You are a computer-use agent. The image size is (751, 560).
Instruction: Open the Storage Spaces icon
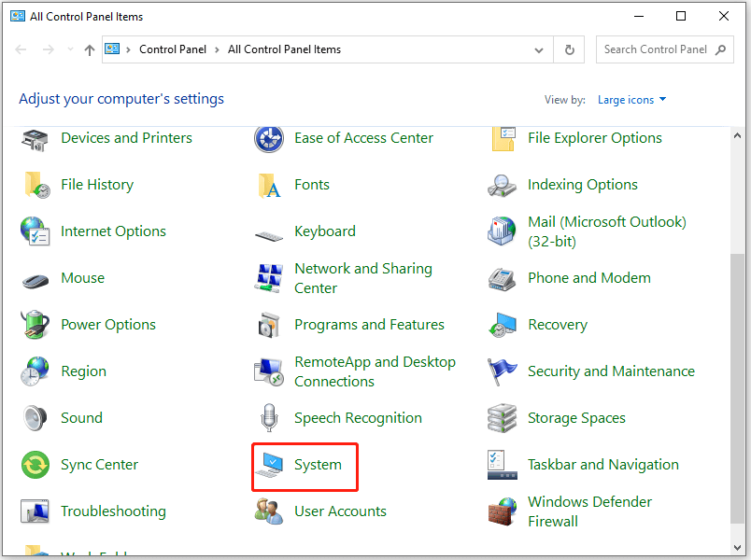coord(502,418)
